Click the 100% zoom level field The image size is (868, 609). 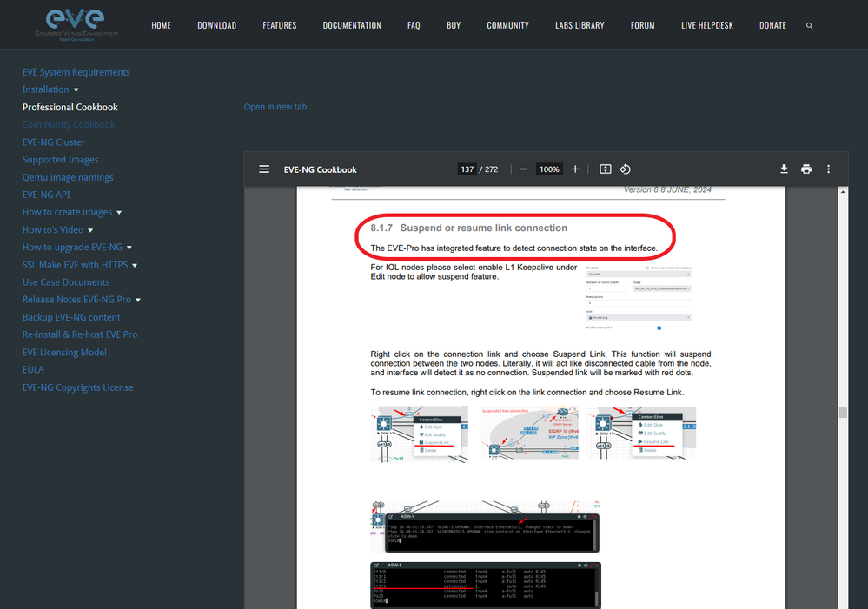(x=549, y=169)
